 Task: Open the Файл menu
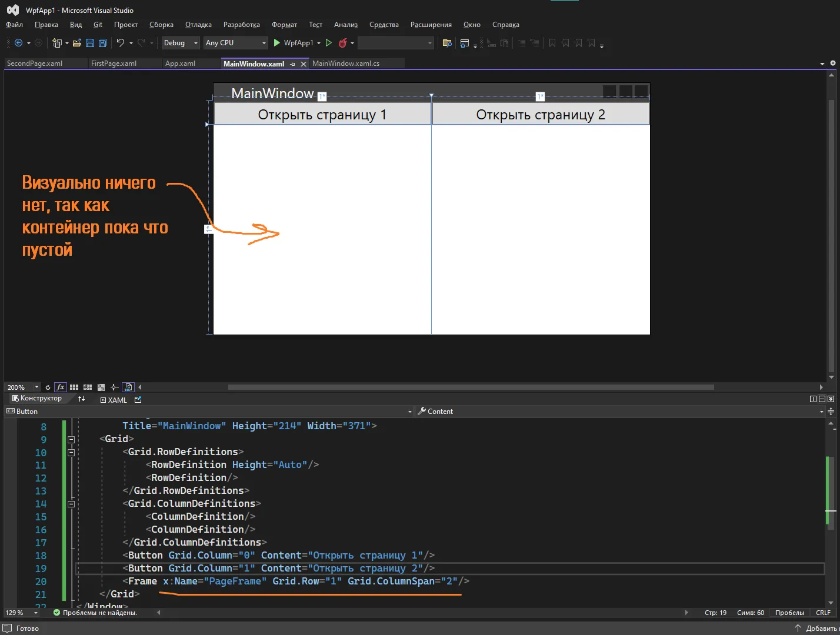14,25
